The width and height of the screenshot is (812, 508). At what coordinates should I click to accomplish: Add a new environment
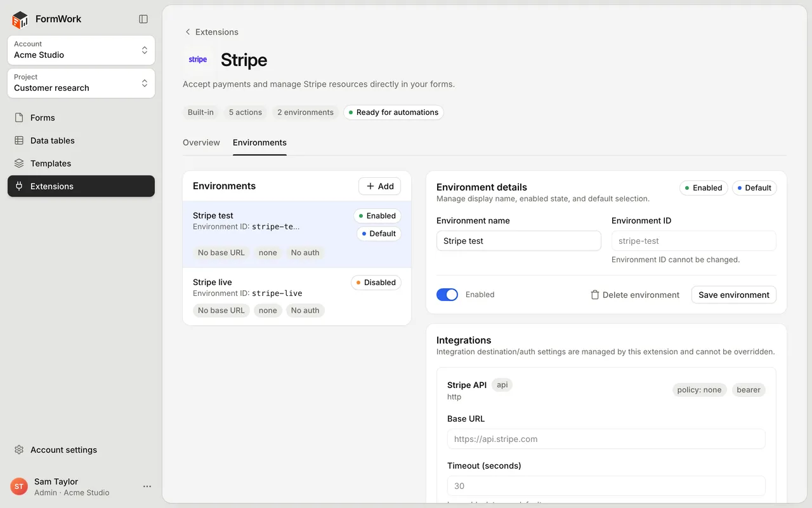click(x=379, y=186)
